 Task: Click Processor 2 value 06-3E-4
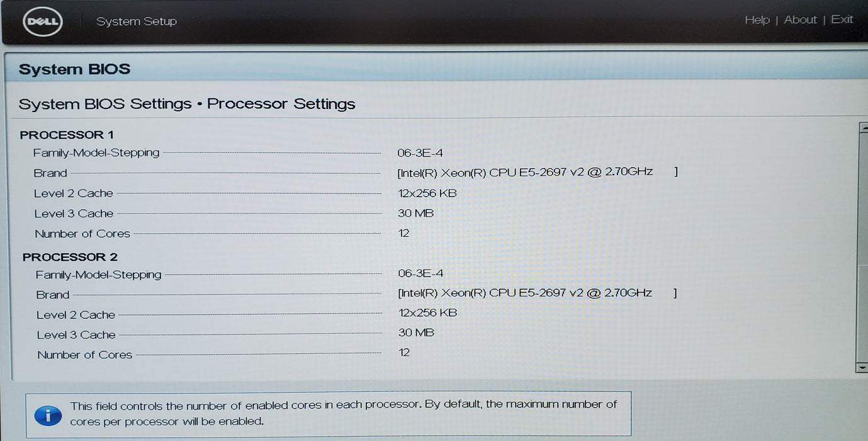pyautogui.click(x=420, y=273)
